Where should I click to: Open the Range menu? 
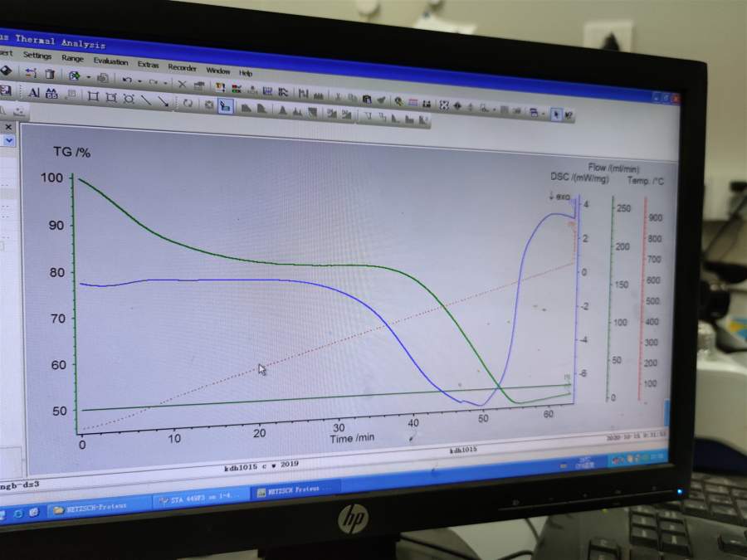[72, 58]
